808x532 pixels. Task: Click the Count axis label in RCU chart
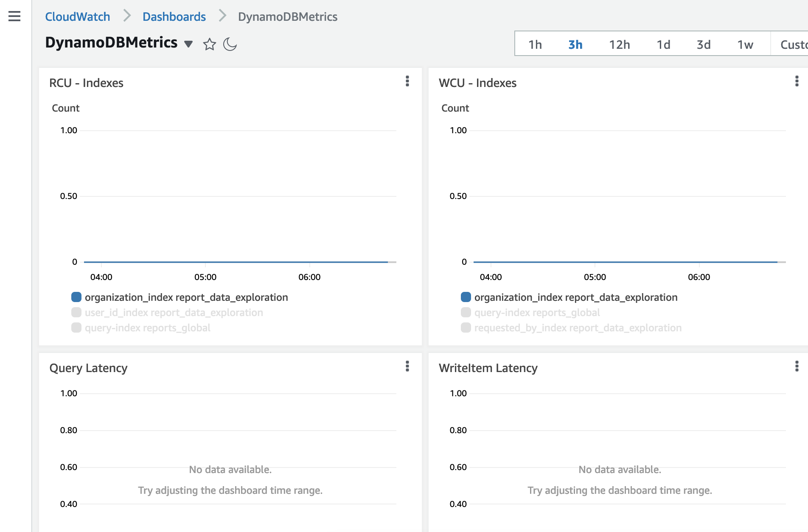click(x=66, y=108)
